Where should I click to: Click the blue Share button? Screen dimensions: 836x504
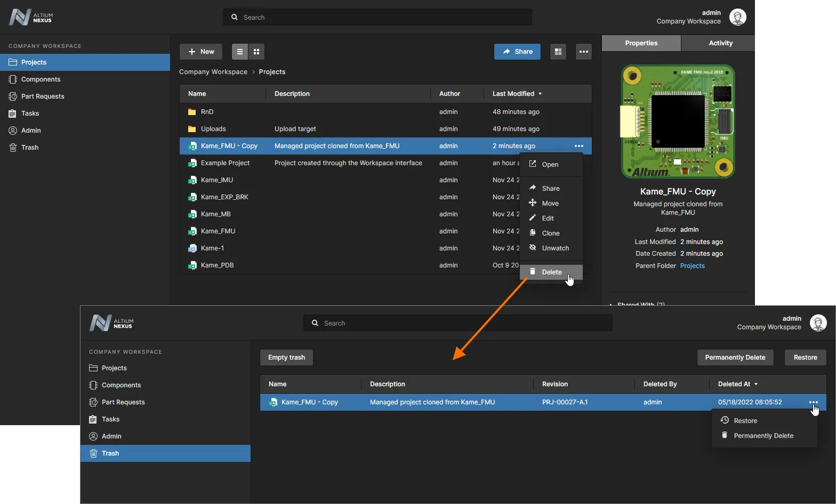point(517,52)
